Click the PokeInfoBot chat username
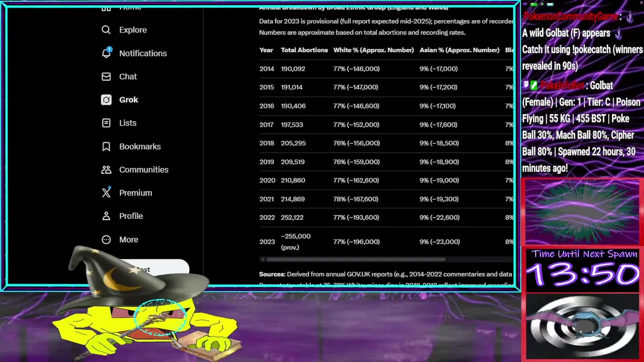The height and width of the screenshot is (362, 644). [563, 85]
